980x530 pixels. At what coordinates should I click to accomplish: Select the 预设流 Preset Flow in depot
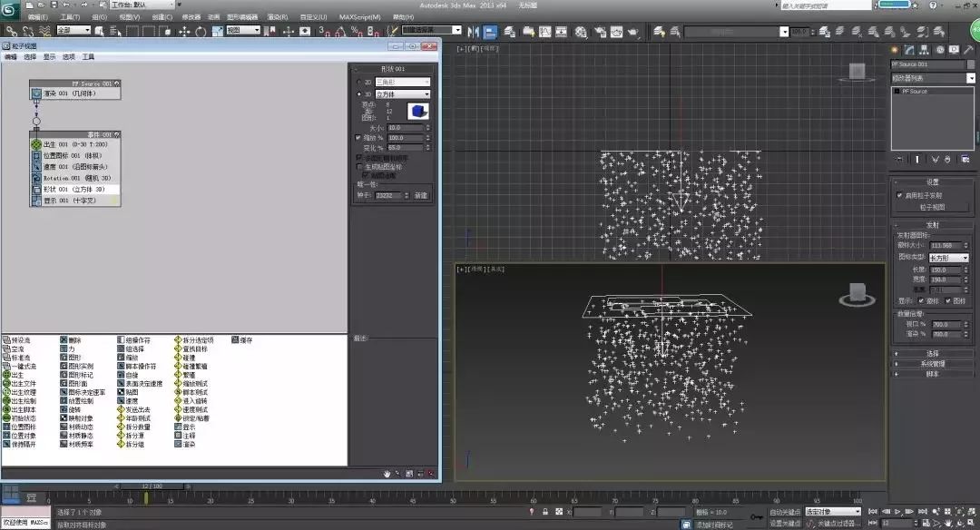pyautogui.click(x=16, y=340)
